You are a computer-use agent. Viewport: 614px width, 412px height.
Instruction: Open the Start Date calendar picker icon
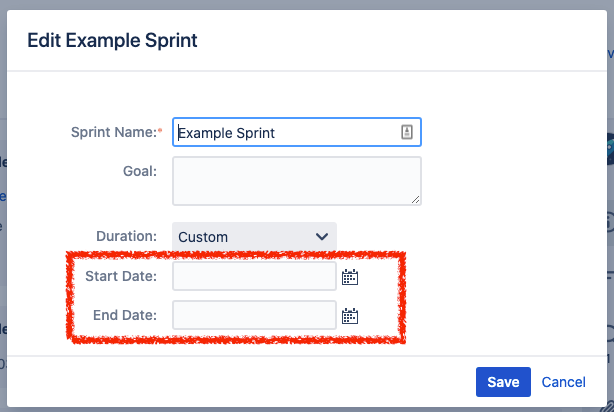[350, 277]
